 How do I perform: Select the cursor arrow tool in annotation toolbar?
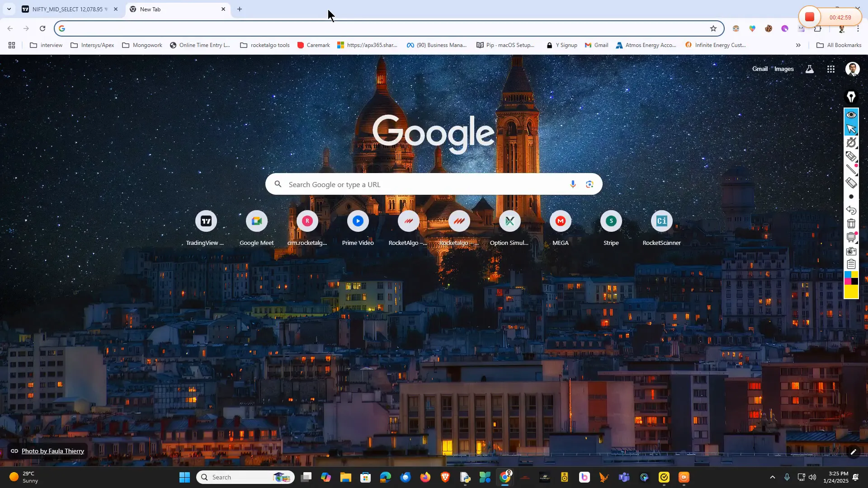tap(851, 129)
